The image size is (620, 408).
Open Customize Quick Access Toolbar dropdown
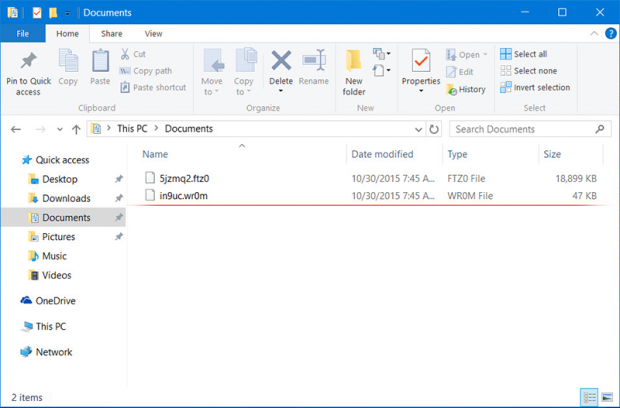tap(68, 13)
